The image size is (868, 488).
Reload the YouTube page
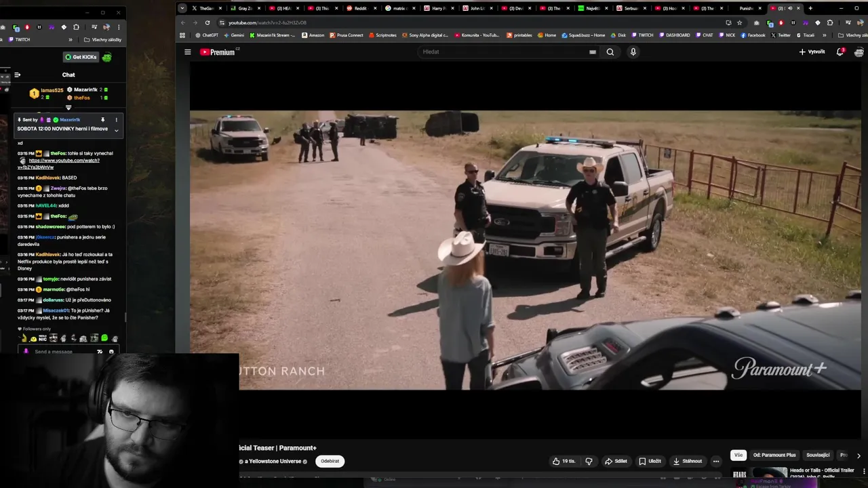(208, 22)
